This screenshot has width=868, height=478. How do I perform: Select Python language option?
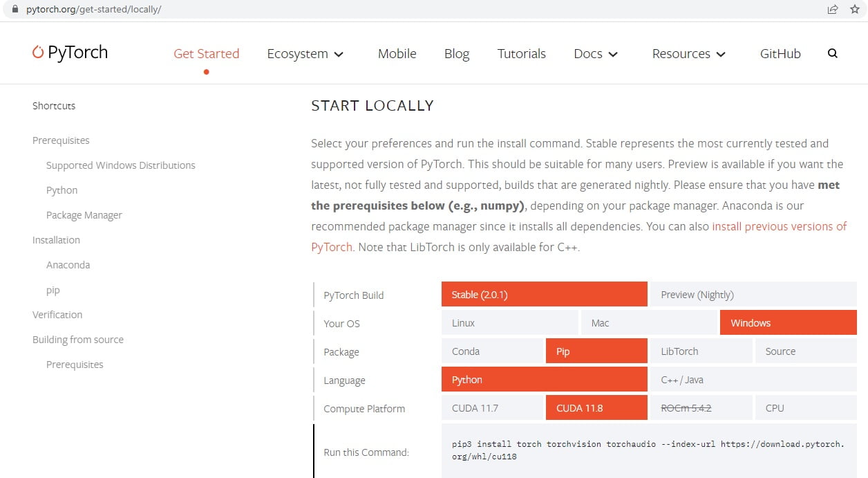[545, 379]
